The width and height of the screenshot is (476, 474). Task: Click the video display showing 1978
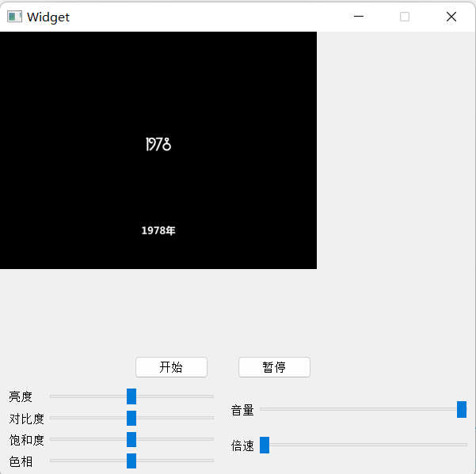(x=158, y=150)
